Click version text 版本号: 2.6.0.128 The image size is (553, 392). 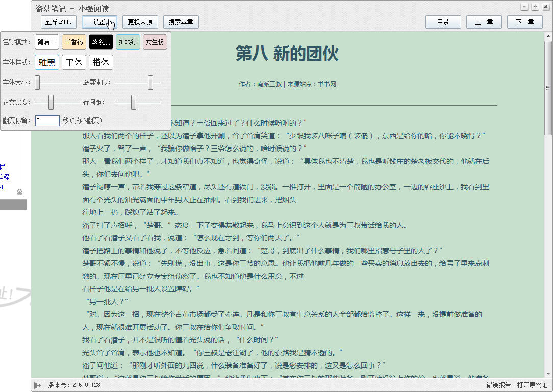coord(74,385)
